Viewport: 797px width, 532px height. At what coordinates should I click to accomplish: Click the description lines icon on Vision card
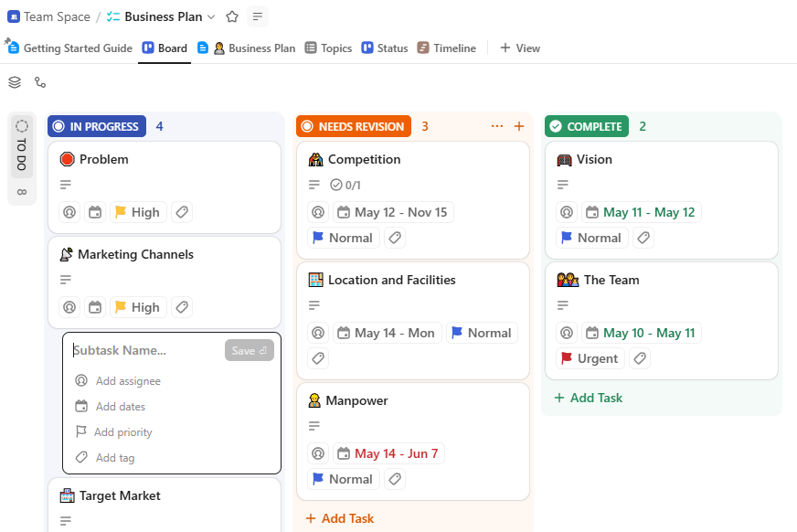pyautogui.click(x=562, y=183)
